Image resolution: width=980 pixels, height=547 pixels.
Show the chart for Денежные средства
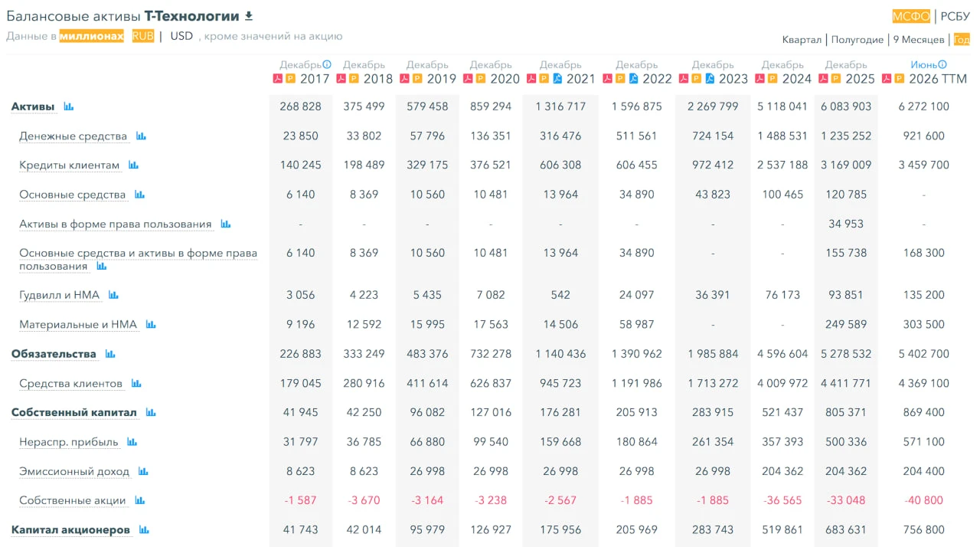141,136
